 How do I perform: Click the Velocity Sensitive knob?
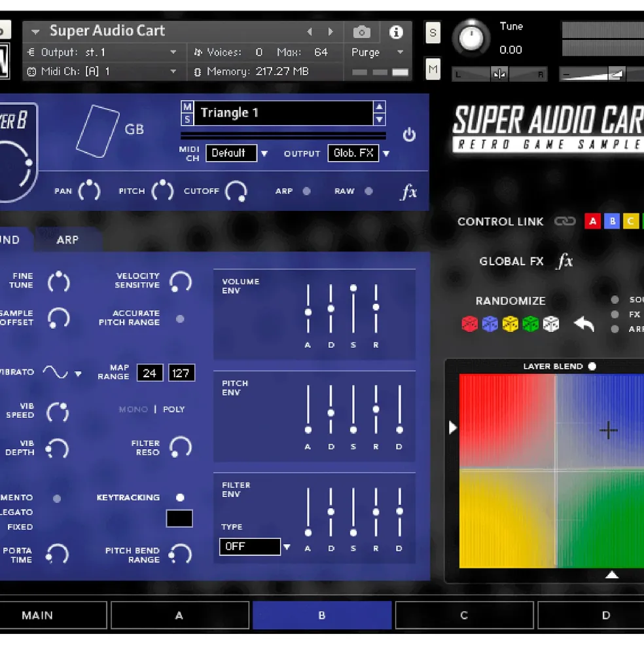181,282
